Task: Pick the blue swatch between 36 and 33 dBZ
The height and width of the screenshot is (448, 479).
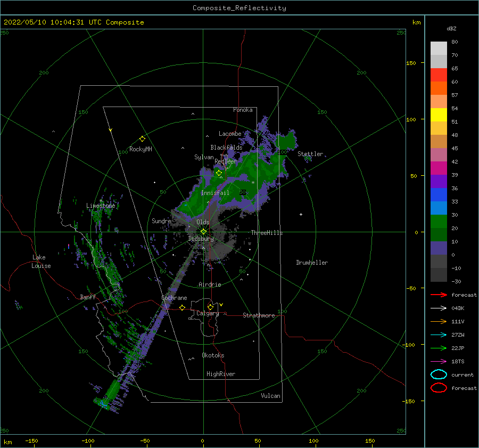Action: 439,194
